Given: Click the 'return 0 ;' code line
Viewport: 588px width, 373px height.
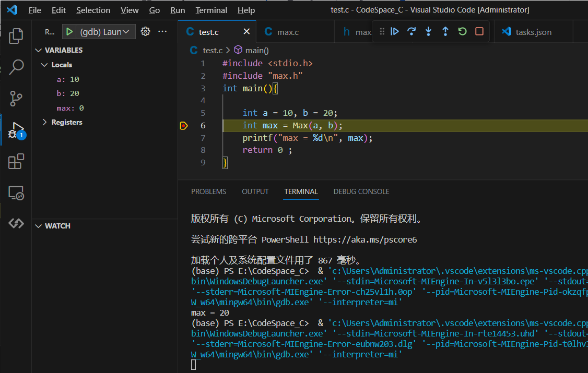Looking at the screenshot, I should (x=267, y=150).
